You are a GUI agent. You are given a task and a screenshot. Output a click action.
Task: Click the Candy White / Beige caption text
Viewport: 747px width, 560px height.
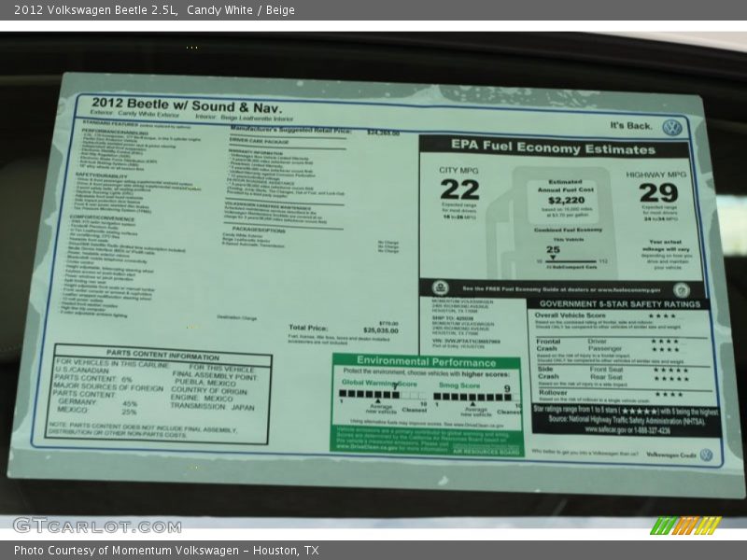pos(241,10)
